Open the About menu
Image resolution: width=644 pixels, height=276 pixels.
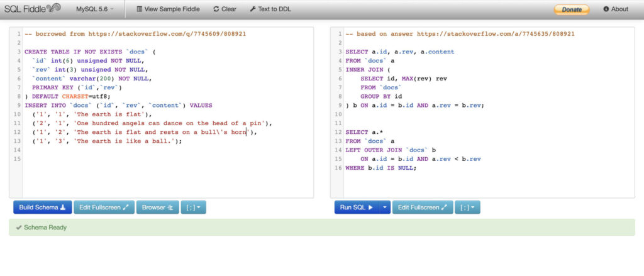(615, 9)
